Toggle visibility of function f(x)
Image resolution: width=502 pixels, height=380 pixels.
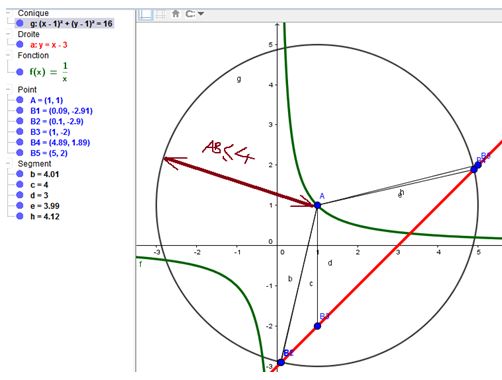click(20, 72)
